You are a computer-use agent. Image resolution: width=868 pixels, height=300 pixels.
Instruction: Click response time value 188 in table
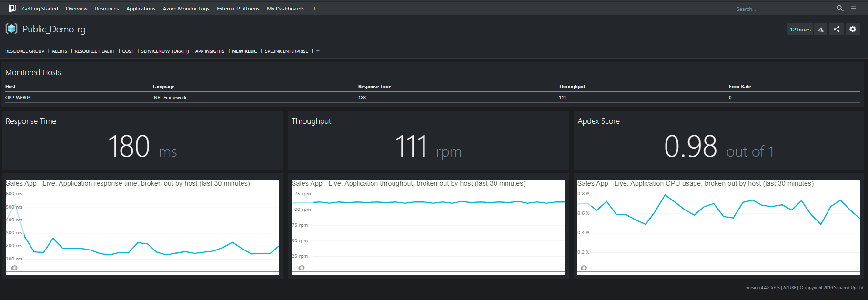tap(362, 97)
